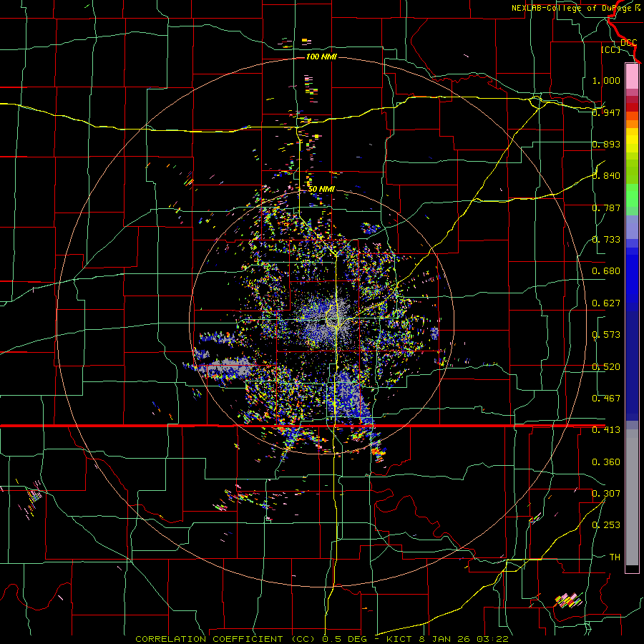Select the 0.627 legend value
This screenshot has height=644, width=644.
[606, 303]
